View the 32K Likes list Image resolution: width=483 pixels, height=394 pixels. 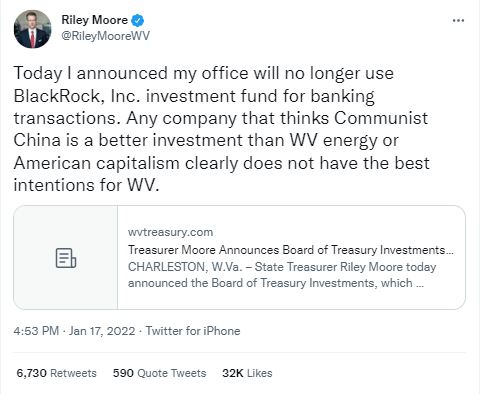(x=247, y=373)
